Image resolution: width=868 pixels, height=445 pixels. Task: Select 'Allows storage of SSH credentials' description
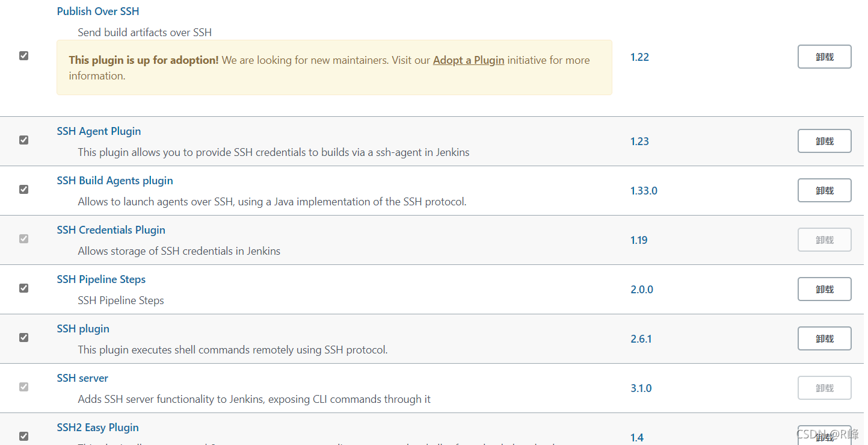coord(179,251)
